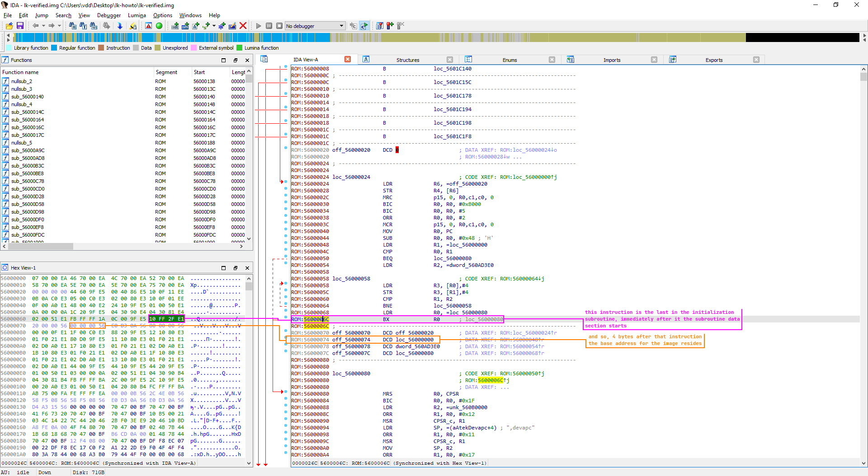Viewport: 868px width, 476px height.
Task: Click the Pause process icon
Action: pyautogui.click(x=269, y=26)
